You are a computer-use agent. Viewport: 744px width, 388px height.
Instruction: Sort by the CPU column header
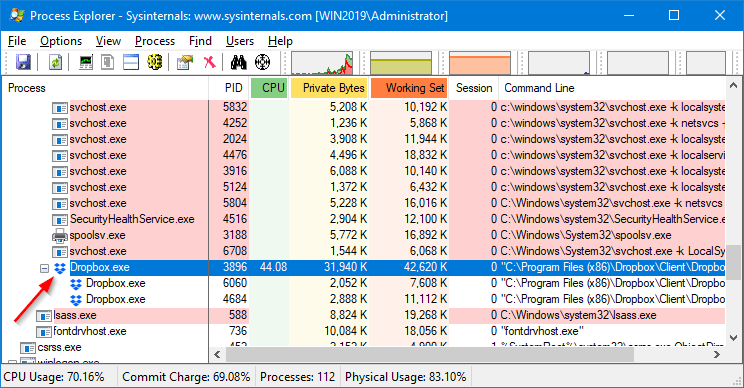270,88
